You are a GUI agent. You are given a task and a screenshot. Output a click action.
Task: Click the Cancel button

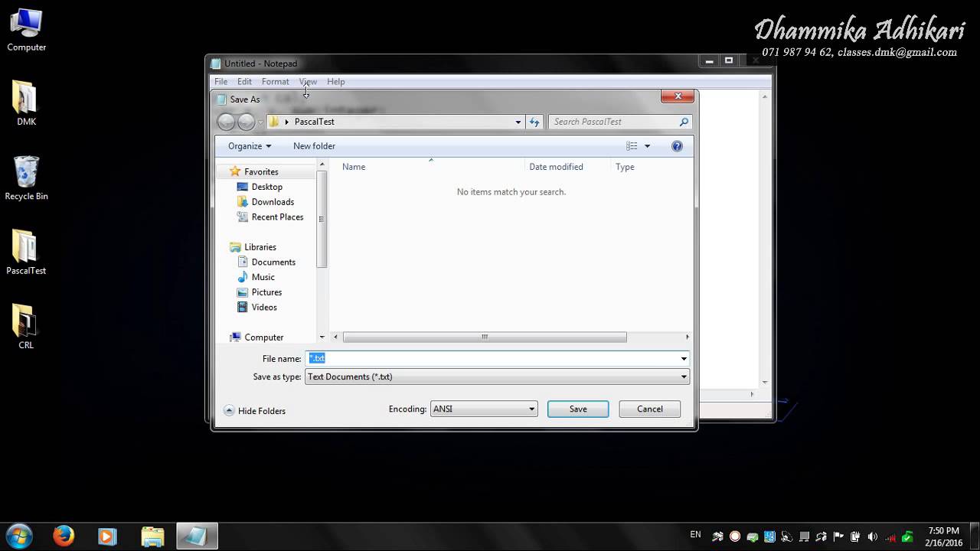click(x=650, y=409)
